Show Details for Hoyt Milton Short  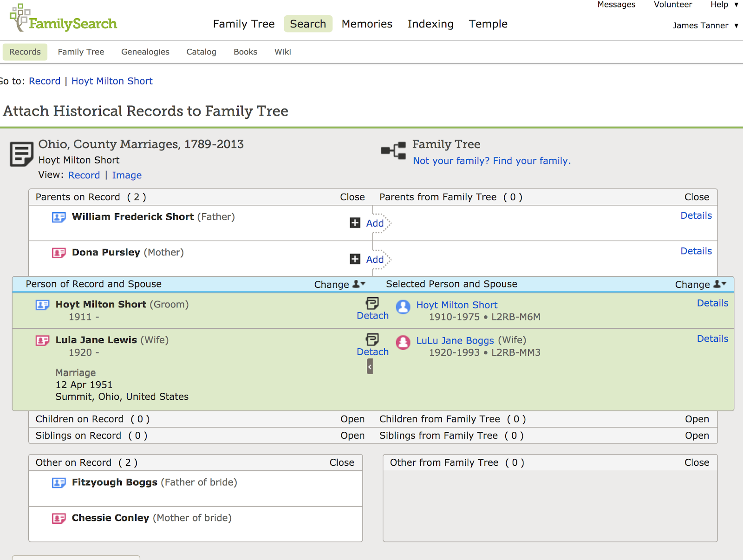713,303
